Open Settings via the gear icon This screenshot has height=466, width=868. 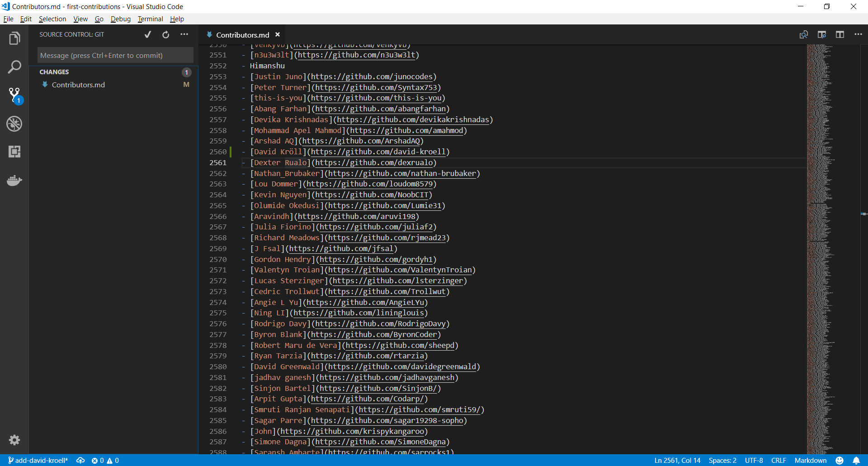click(x=14, y=440)
